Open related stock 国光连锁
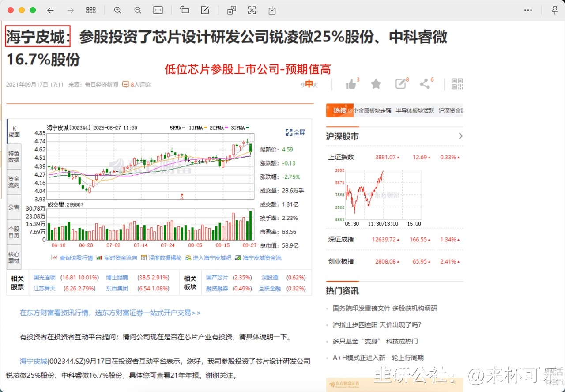This screenshot has width=565, height=392. (x=45, y=278)
